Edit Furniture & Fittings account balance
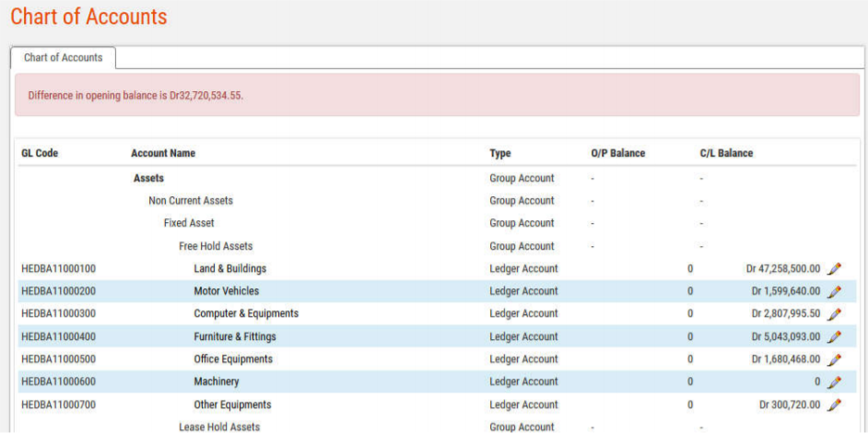 834,337
